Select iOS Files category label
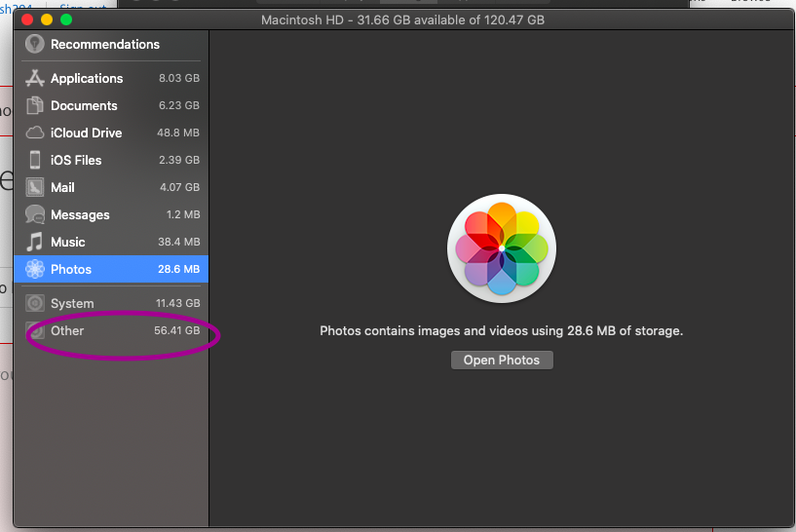Viewport: 796px width, 532px height. (76, 160)
